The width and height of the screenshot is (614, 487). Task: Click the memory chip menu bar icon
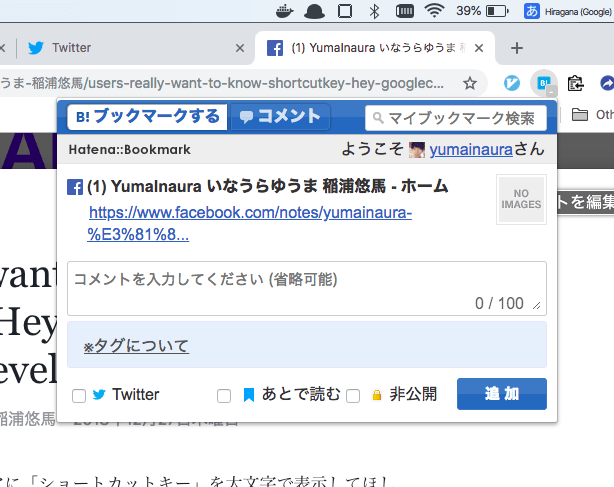405,11
